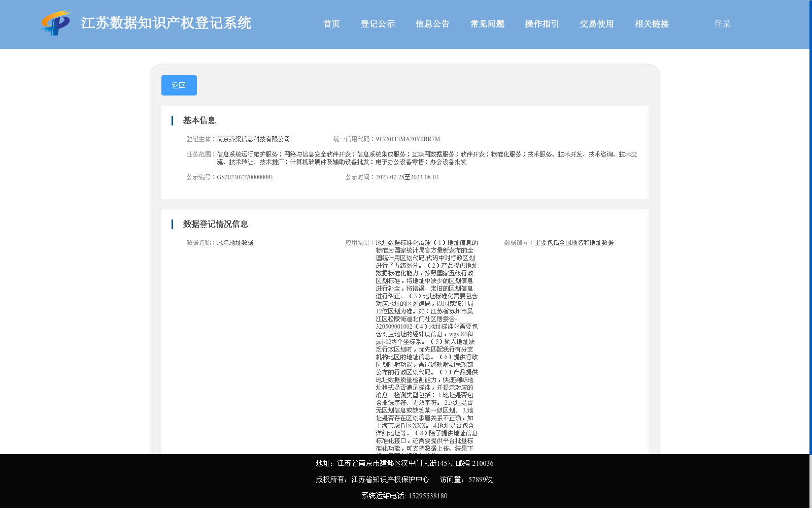Select the data name 地名地址数据
Screen dimensions: 812x508
(x=235, y=243)
